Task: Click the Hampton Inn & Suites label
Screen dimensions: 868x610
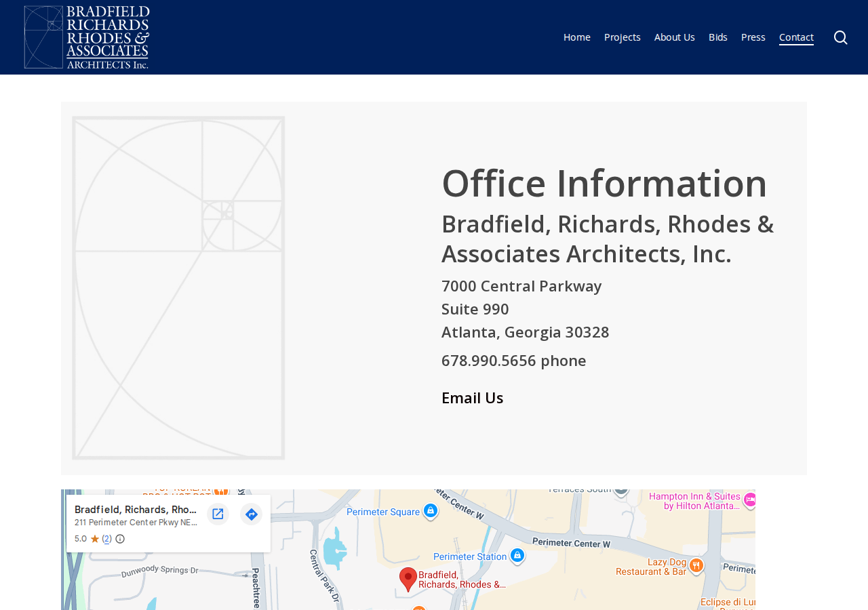Action: click(695, 501)
